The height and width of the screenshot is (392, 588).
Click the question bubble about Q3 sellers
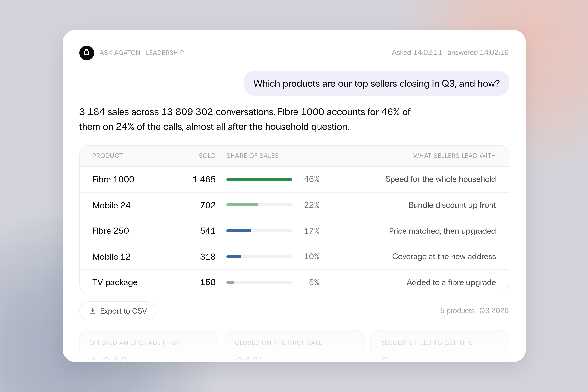pyautogui.click(x=376, y=83)
